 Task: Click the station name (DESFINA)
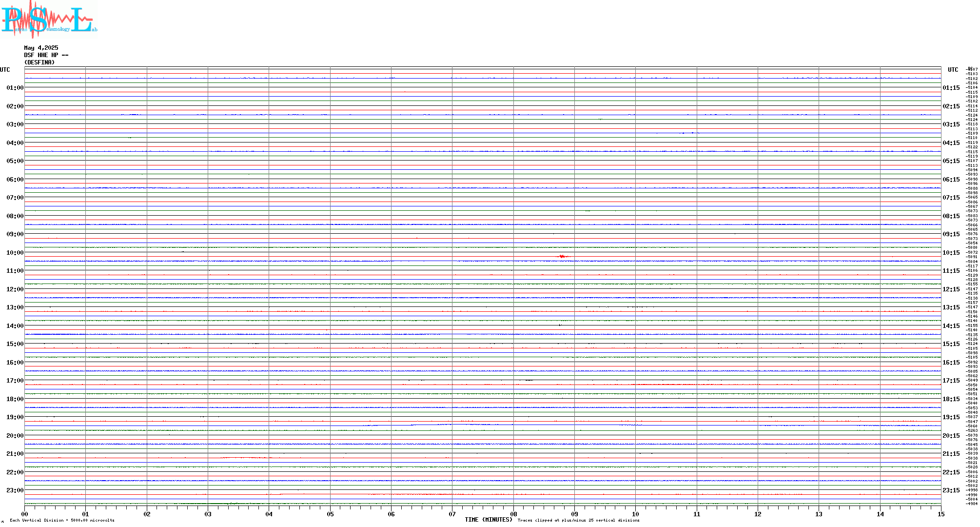coord(39,62)
